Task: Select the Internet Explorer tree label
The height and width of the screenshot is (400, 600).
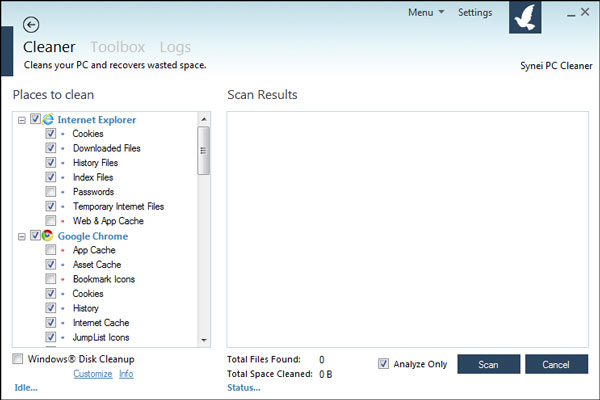Action: 97,120
